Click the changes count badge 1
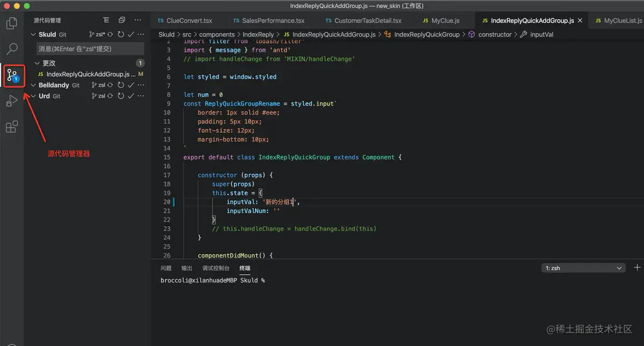This screenshot has width=644, height=346. pos(140,63)
